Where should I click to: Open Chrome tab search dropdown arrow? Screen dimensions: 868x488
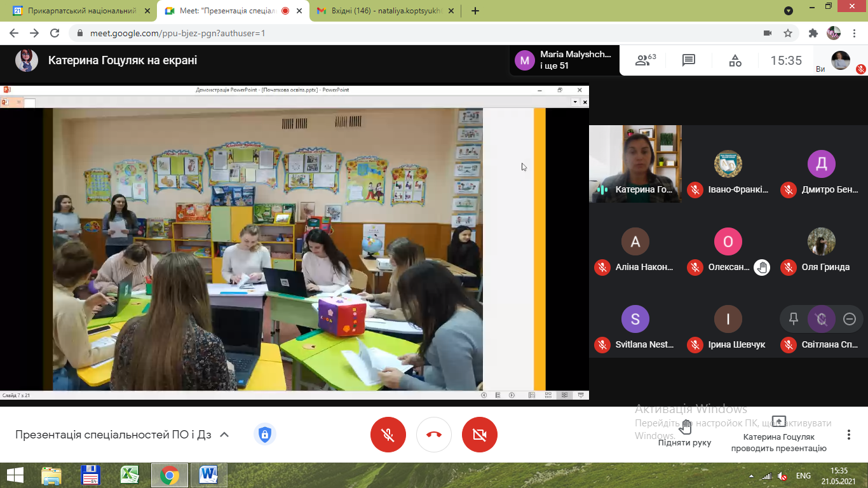pos(789,11)
